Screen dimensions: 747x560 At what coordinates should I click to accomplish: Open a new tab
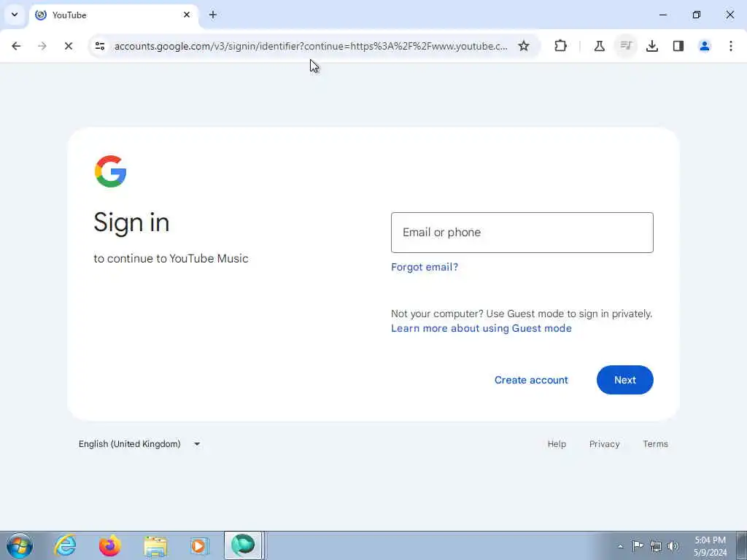pyautogui.click(x=213, y=15)
